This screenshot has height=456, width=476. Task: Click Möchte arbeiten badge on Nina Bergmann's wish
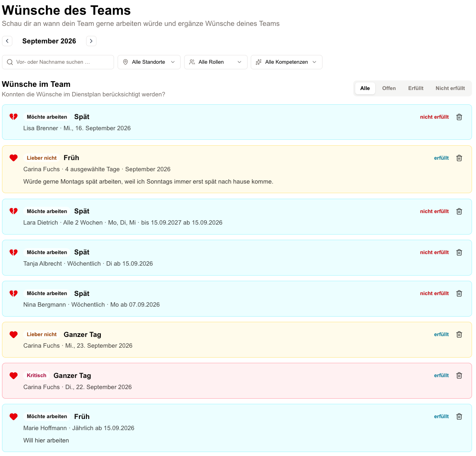click(x=47, y=294)
